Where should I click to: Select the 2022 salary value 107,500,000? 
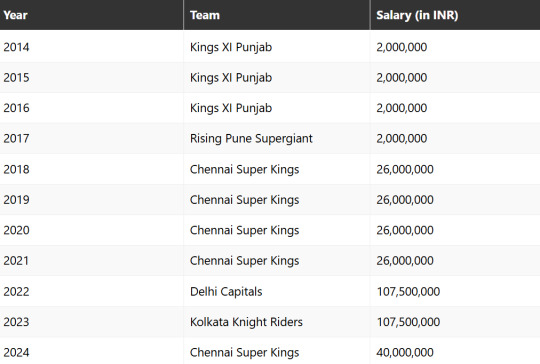point(408,292)
